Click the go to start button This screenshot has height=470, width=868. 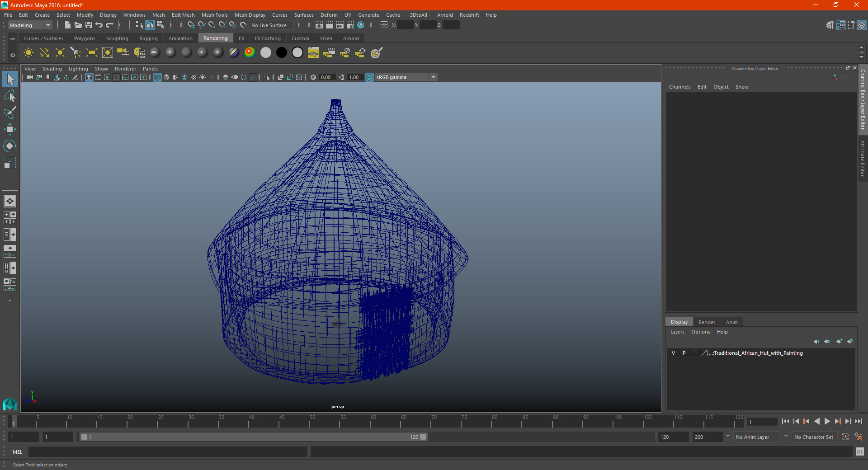click(x=786, y=421)
